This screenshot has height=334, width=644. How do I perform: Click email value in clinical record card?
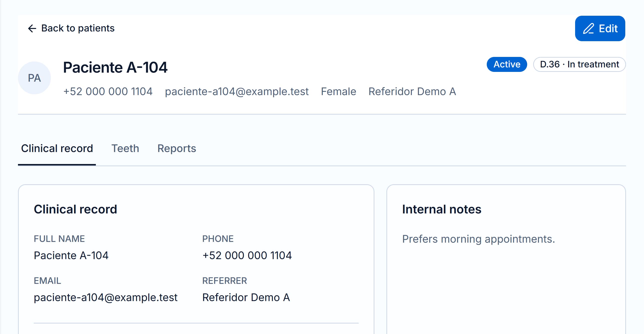(106, 298)
